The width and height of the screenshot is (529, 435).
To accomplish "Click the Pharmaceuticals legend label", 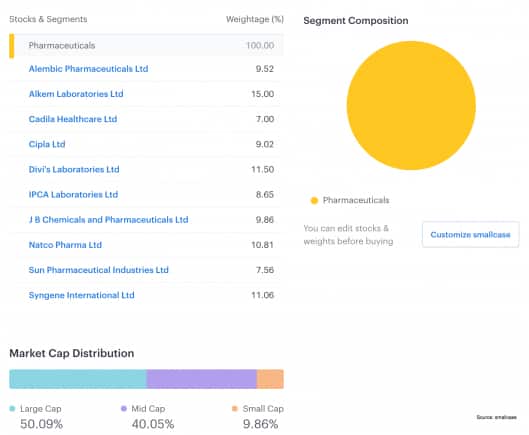I will click(x=356, y=200).
